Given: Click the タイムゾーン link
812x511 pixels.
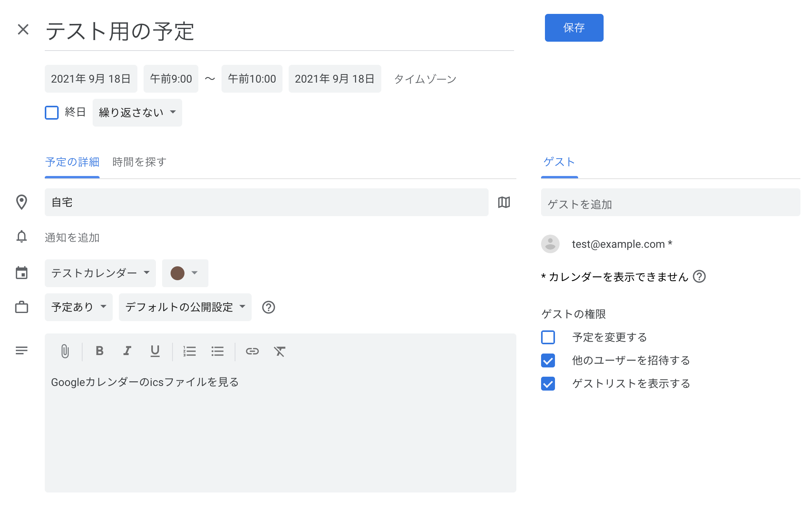Looking at the screenshot, I should pyautogui.click(x=425, y=79).
